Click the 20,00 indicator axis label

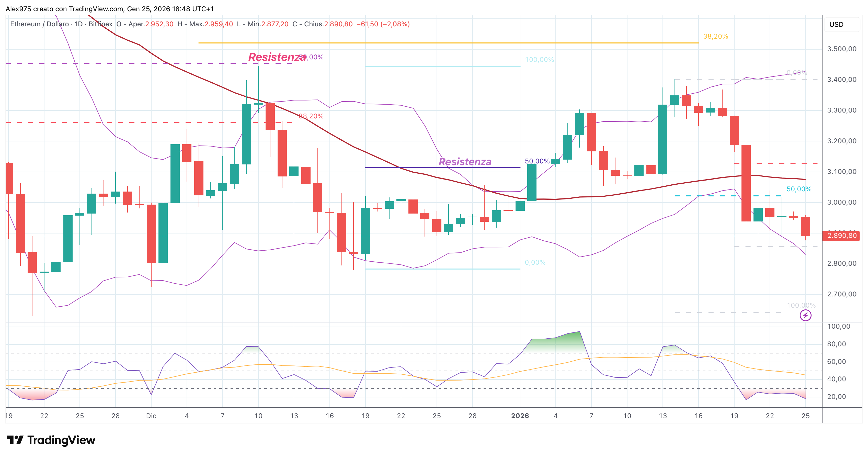pyautogui.click(x=837, y=397)
